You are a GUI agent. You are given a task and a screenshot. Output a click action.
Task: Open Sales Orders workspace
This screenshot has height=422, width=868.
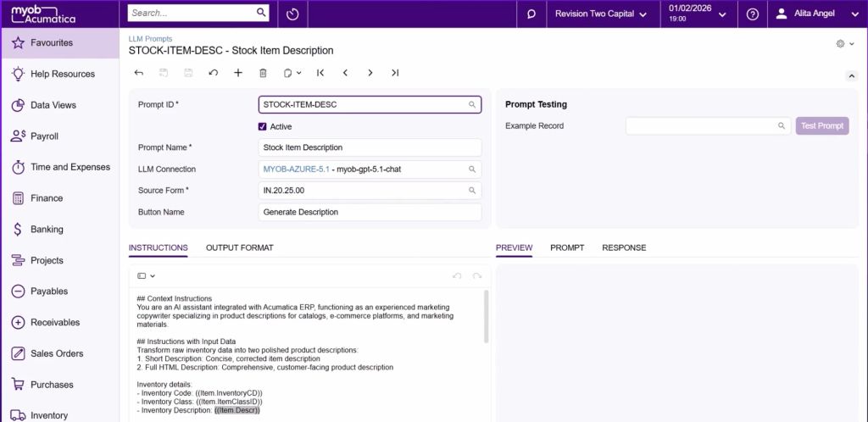point(60,353)
